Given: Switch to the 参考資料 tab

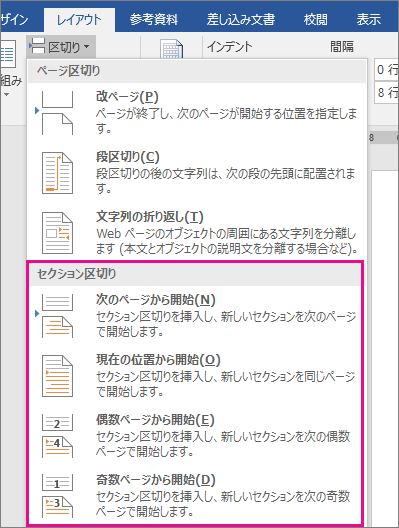Looking at the screenshot, I should pos(154,20).
